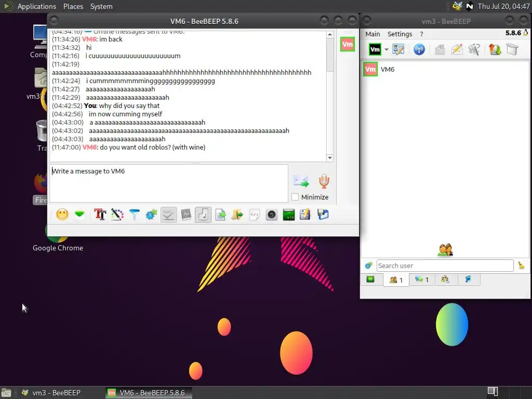Click the Search user field
This screenshot has width=532, height=399.
click(x=445, y=265)
